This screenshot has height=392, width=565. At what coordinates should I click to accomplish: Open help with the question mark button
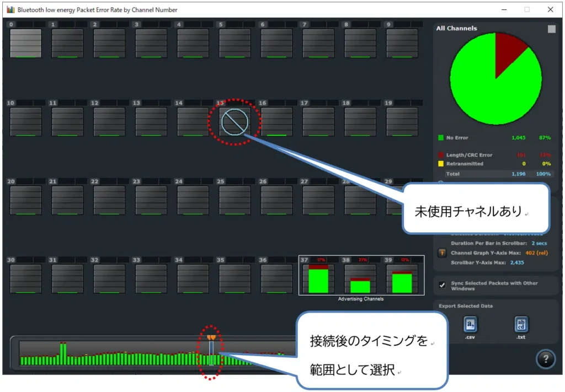[545, 359]
